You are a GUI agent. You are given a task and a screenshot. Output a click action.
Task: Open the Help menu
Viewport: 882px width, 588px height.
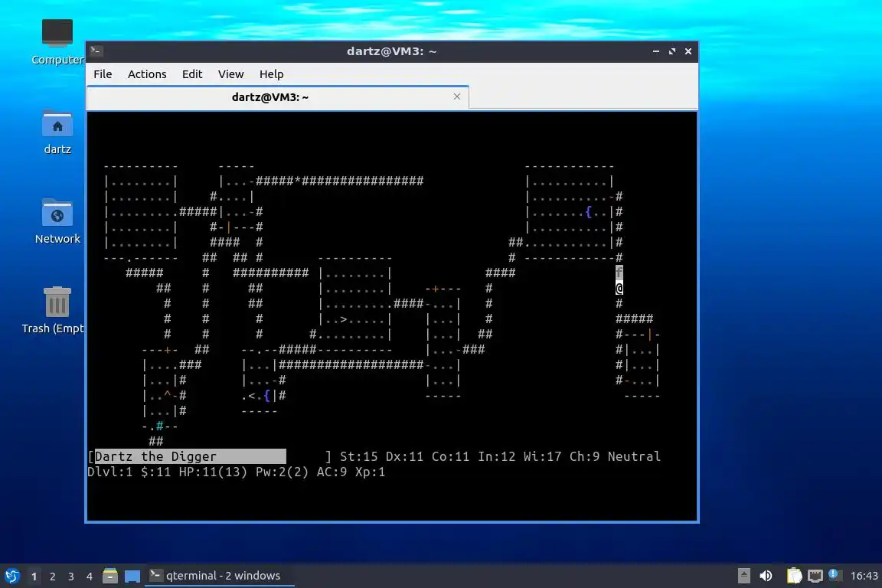271,74
